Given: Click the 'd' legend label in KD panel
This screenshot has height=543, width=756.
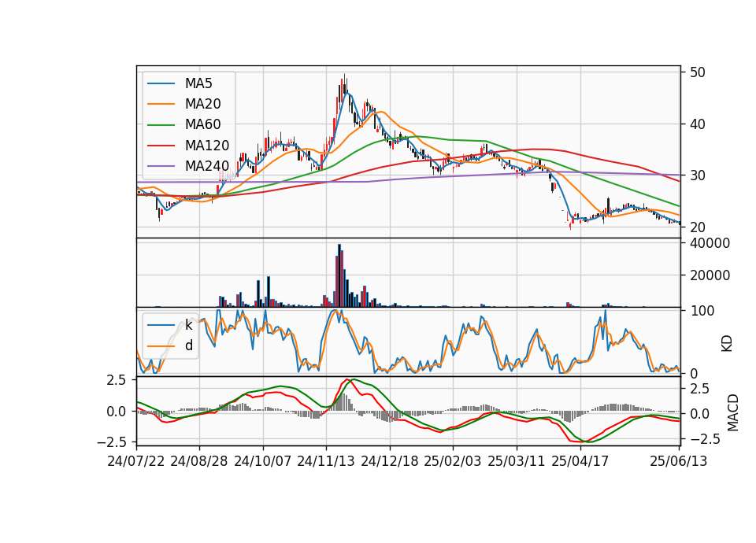Looking at the screenshot, I should [188, 345].
